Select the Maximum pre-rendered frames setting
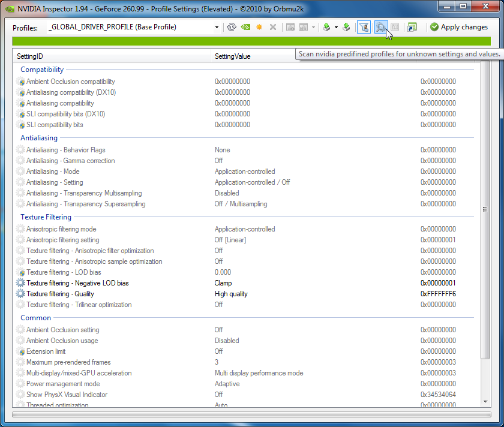 click(68, 362)
